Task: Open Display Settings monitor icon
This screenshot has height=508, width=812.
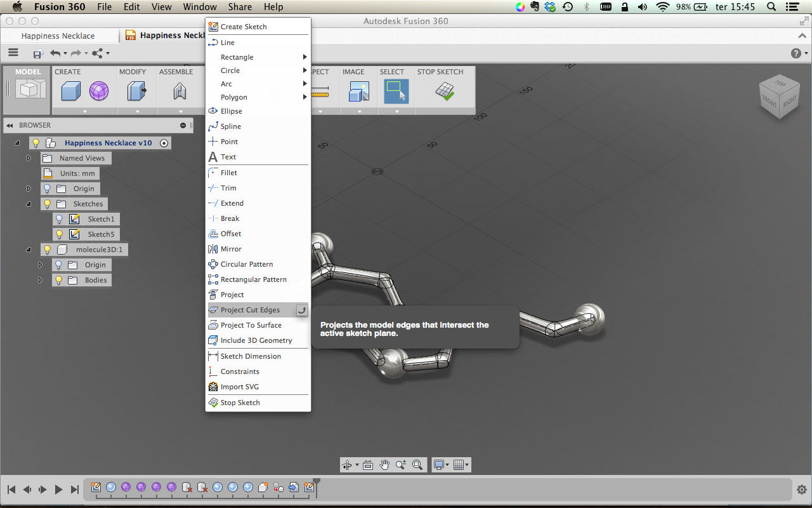Action: [438, 465]
